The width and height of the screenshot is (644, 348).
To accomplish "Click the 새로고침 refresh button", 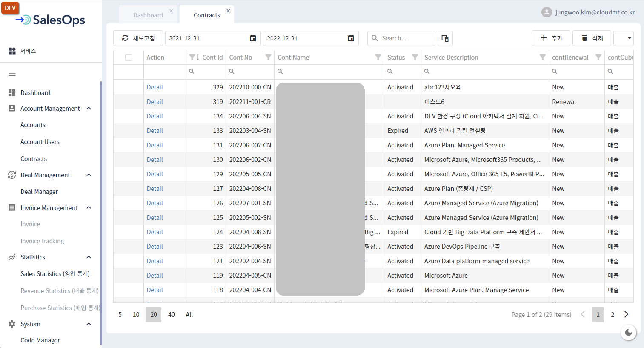I will [138, 38].
